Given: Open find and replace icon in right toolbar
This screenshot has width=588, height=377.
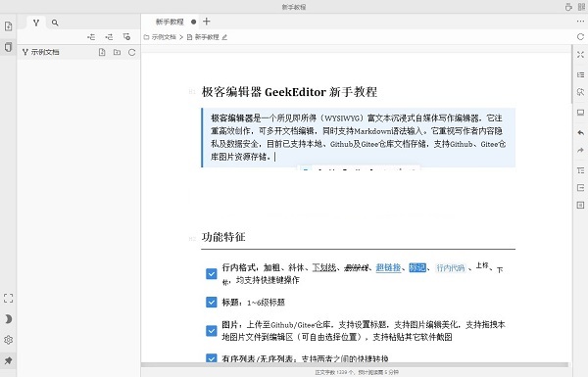Looking at the screenshot, I should [x=580, y=92].
